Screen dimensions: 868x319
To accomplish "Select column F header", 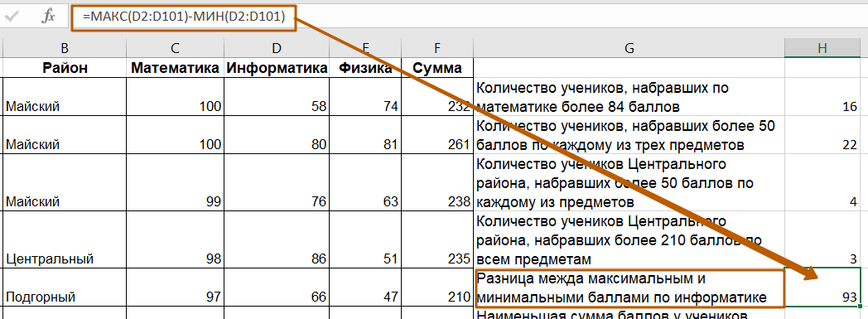I will click(438, 48).
